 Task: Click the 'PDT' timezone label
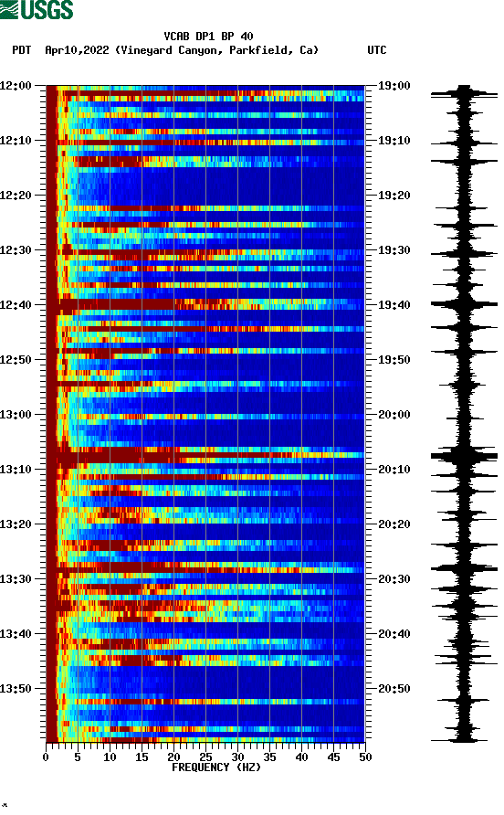(21, 50)
